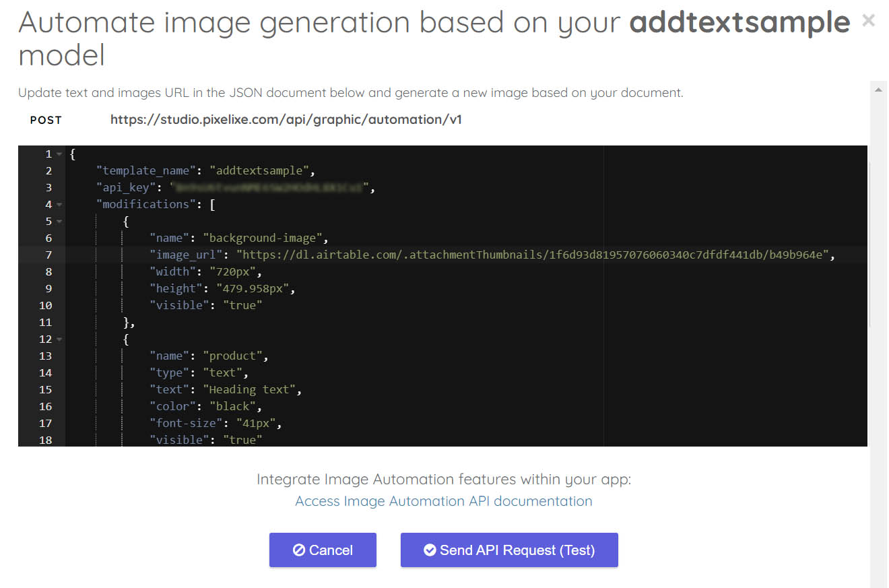Viewport: 889px width, 588px height.
Task: Click the Cancel button
Action: pyautogui.click(x=323, y=550)
